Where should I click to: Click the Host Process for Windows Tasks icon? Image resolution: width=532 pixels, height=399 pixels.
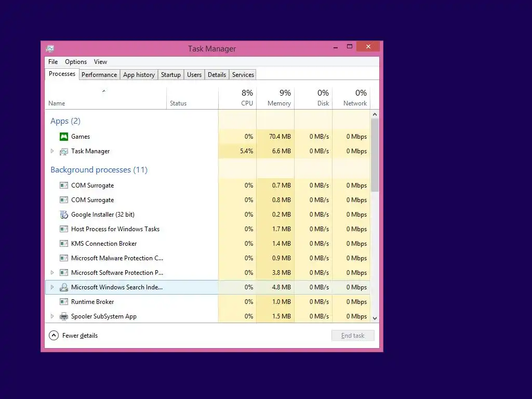pos(64,229)
